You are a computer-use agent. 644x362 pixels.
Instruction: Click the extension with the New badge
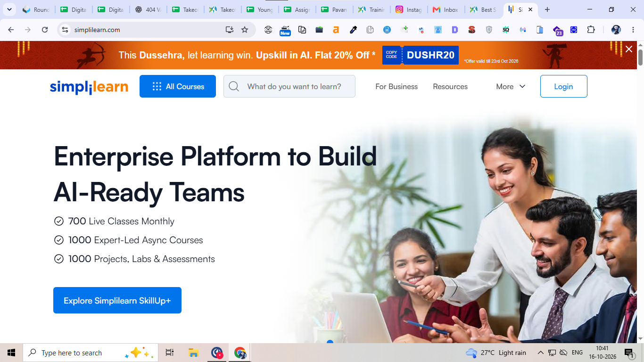point(285,31)
